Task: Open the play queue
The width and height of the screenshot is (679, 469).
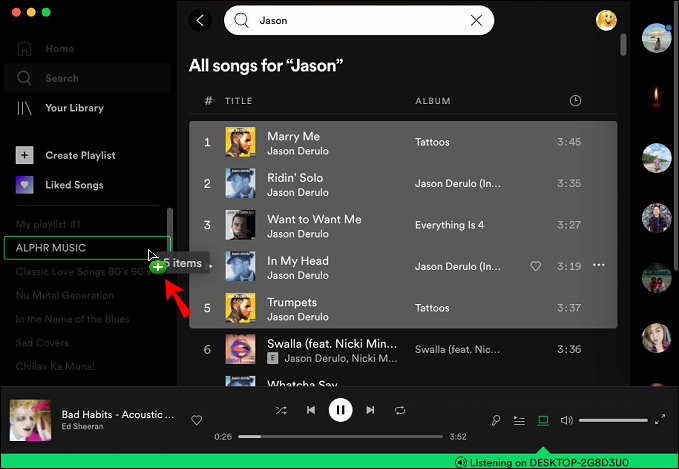Action: tap(520, 421)
